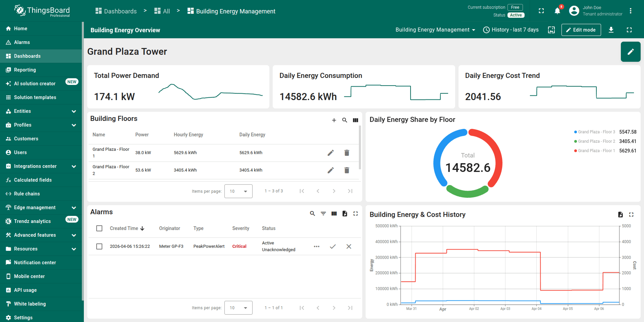Open Building Energy Management state dropdown
Image resolution: width=644 pixels, height=322 pixels.
click(x=435, y=30)
